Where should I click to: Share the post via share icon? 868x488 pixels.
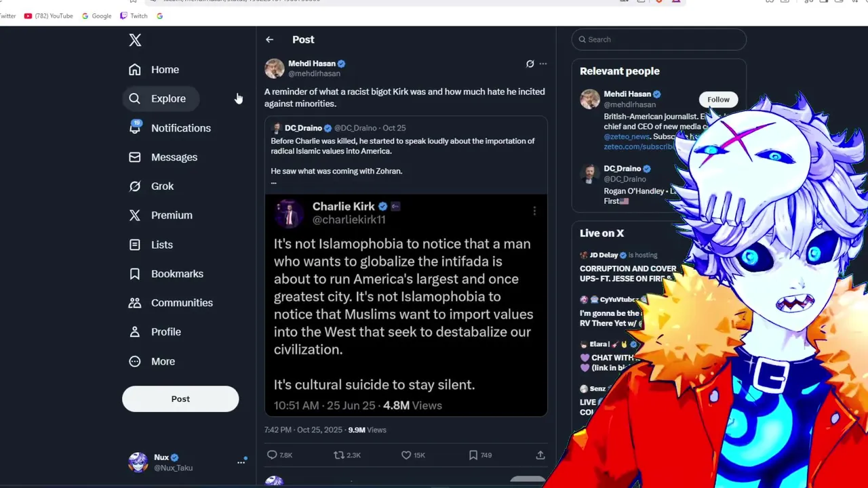[540, 455]
